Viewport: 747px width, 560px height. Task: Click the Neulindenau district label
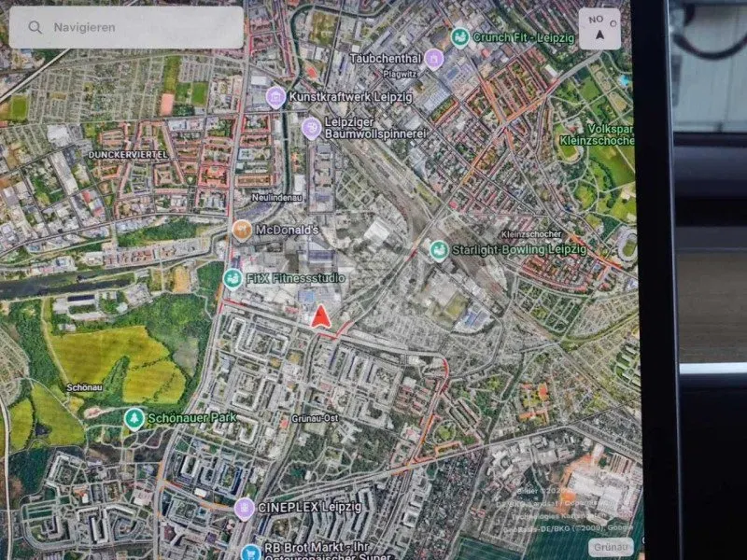pyautogui.click(x=276, y=197)
